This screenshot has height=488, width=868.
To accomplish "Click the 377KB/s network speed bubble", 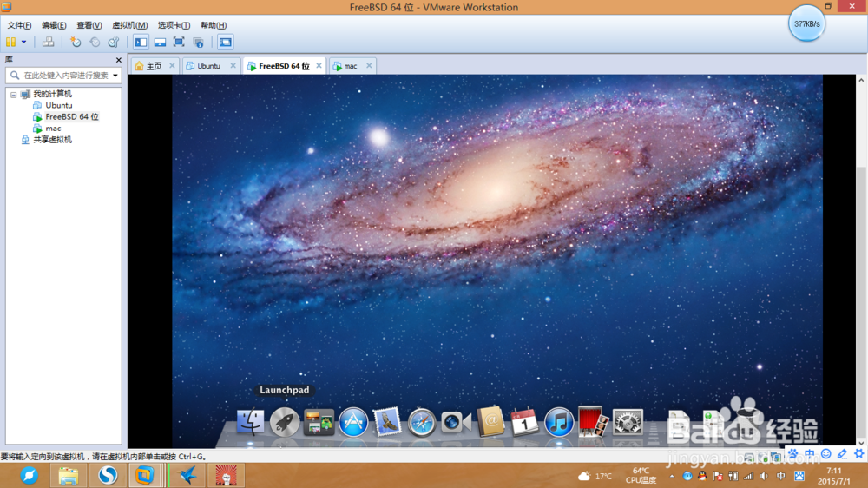I will tap(806, 23).
